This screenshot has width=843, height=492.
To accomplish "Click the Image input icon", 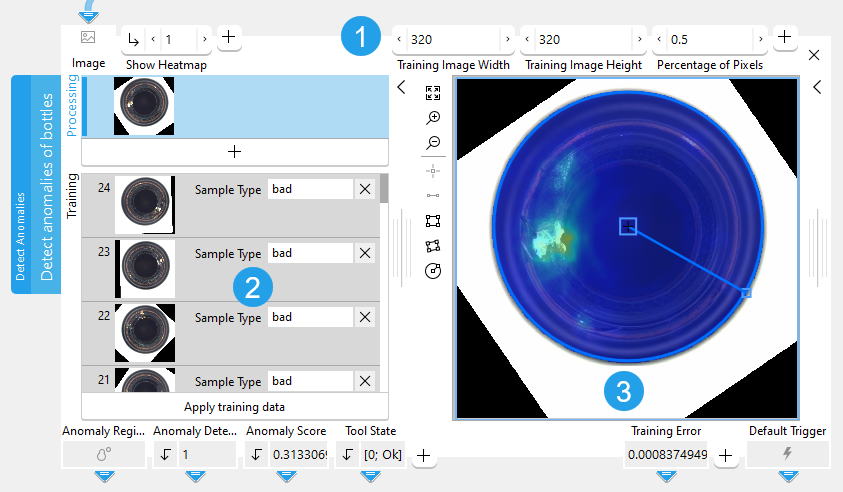I will click(88, 38).
